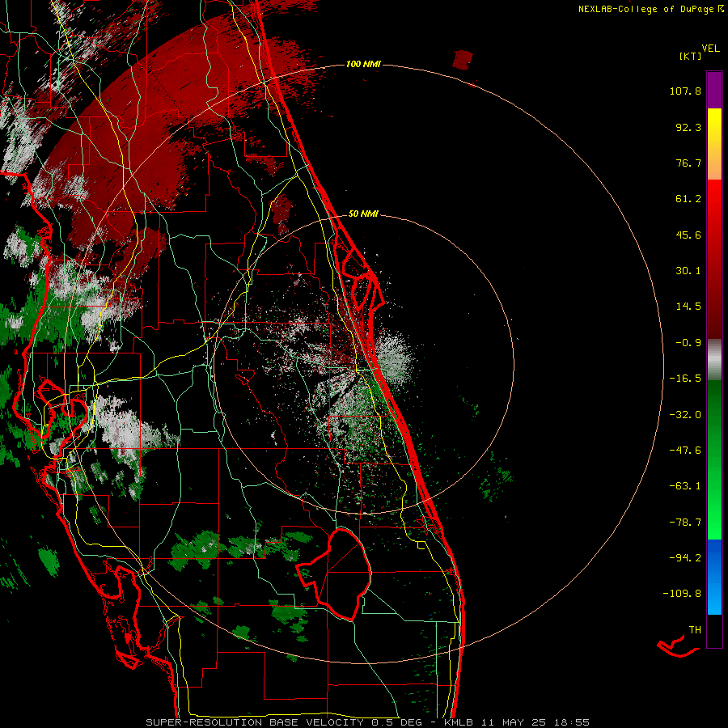Click the 107.8 velocity scale value
The image size is (728, 728).
click(685, 91)
